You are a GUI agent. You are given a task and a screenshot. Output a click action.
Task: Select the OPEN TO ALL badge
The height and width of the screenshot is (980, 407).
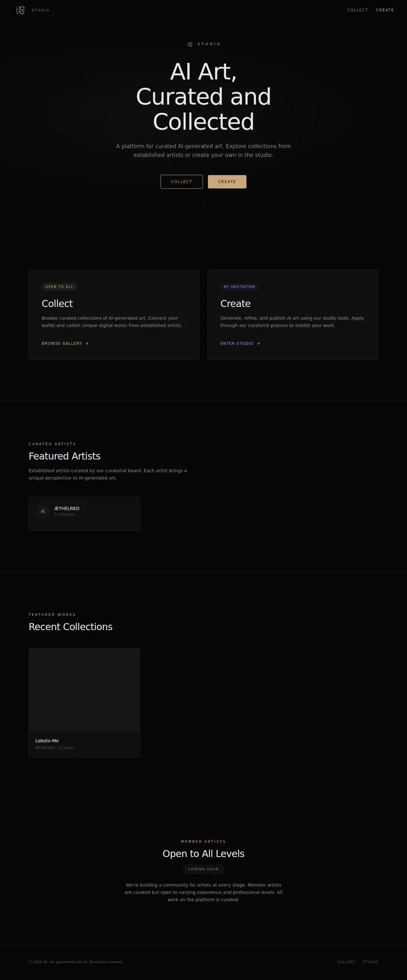coord(59,287)
